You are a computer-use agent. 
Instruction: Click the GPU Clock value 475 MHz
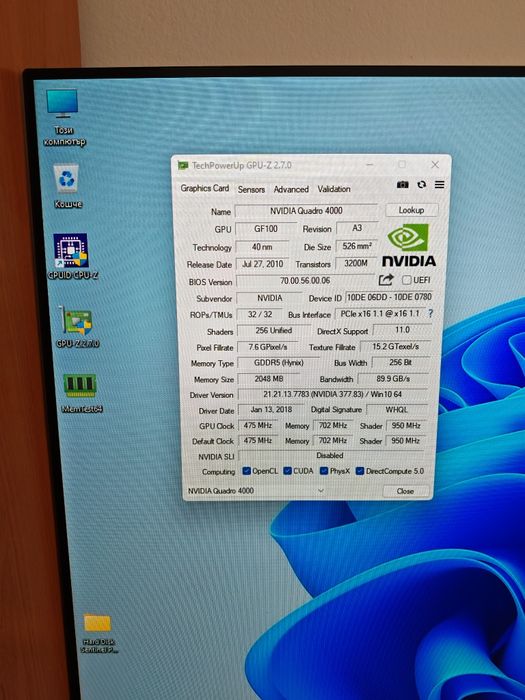258,425
